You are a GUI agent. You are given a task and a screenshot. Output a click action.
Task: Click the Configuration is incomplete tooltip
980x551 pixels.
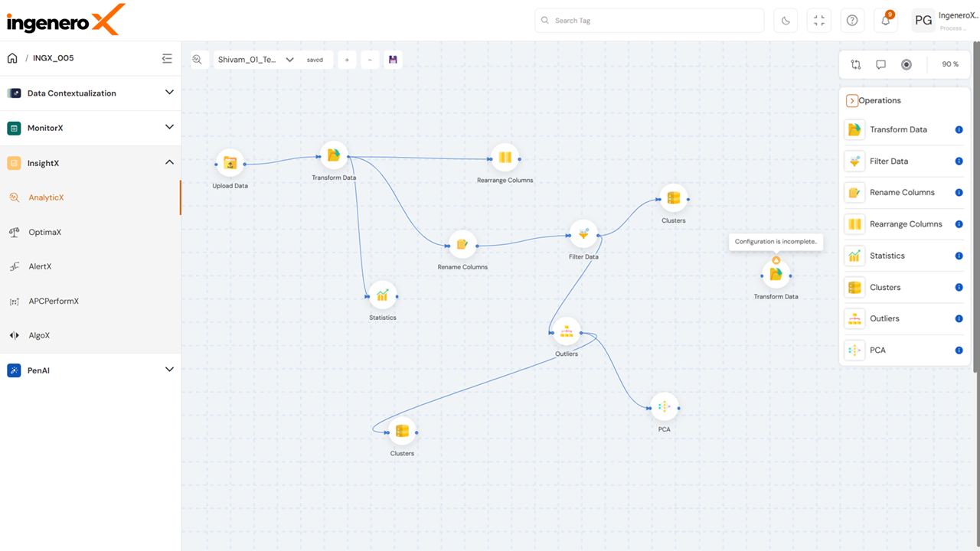776,242
